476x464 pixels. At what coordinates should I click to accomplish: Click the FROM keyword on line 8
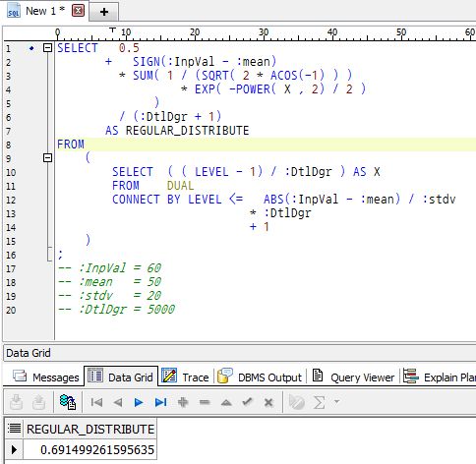71,145
